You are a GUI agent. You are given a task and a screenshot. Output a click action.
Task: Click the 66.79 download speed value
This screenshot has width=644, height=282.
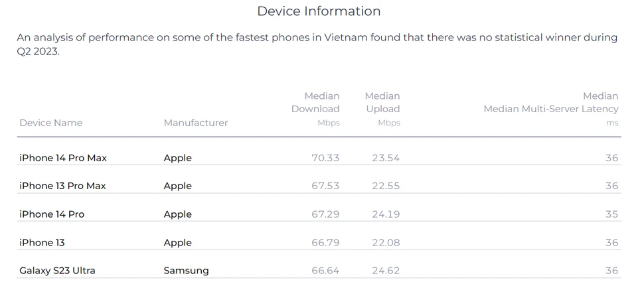(x=325, y=243)
